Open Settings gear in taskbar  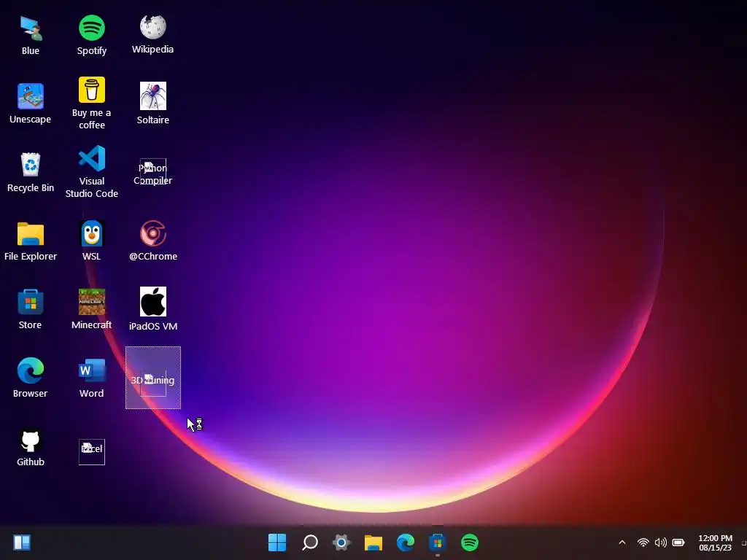click(x=341, y=542)
